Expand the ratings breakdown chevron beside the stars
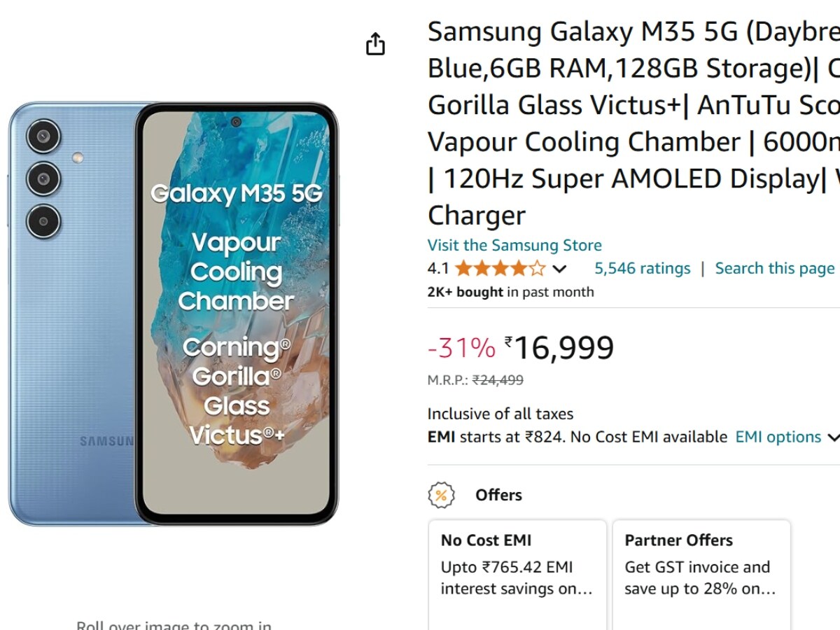Image resolution: width=840 pixels, height=630 pixels. tap(559, 269)
